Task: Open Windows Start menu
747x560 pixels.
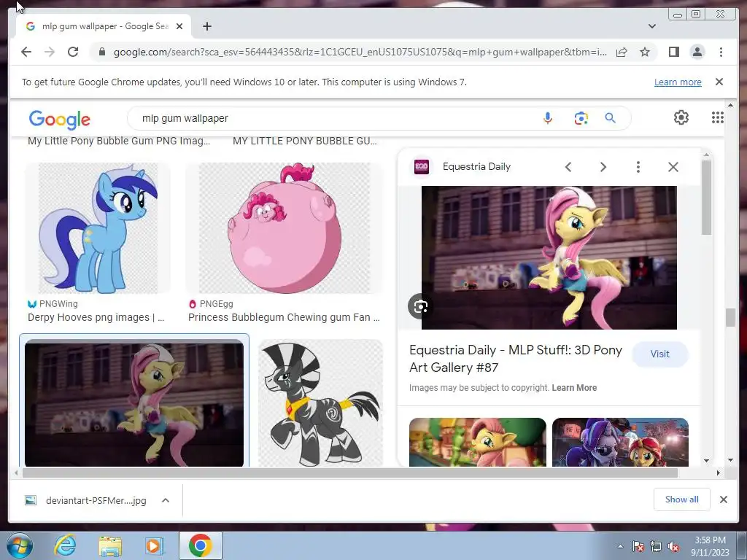Action: pyautogui.click(x=19, y=545)
